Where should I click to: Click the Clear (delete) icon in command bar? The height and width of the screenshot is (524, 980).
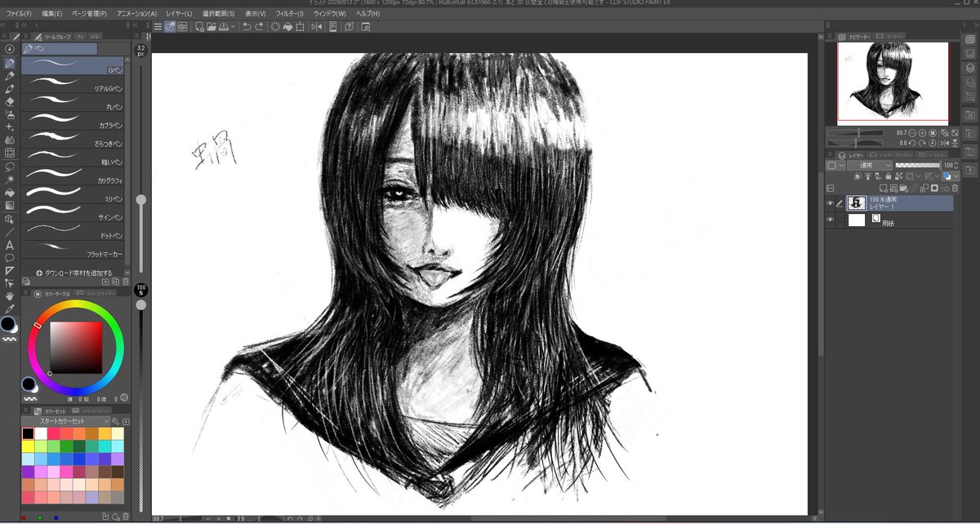(275, 26)
